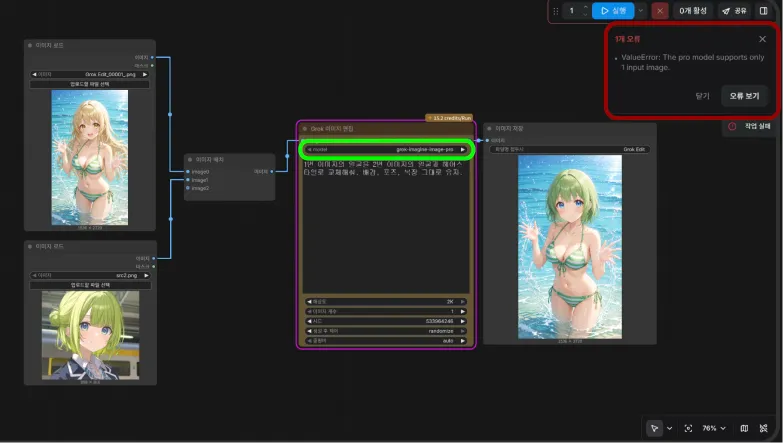Increase the batch count with the up arrow
783x443 pixels.
(x=585, y=7)
